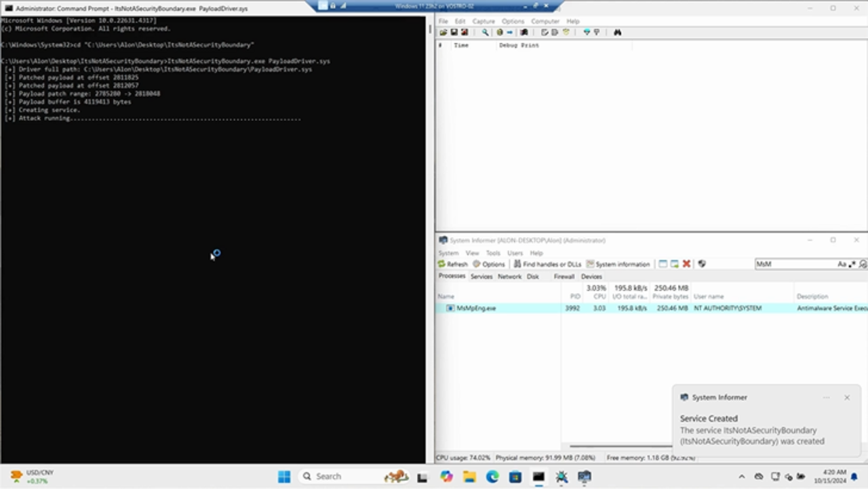Toggle case sensitive Aa search option
Viewport: 868px width, 489px height.
842,264
